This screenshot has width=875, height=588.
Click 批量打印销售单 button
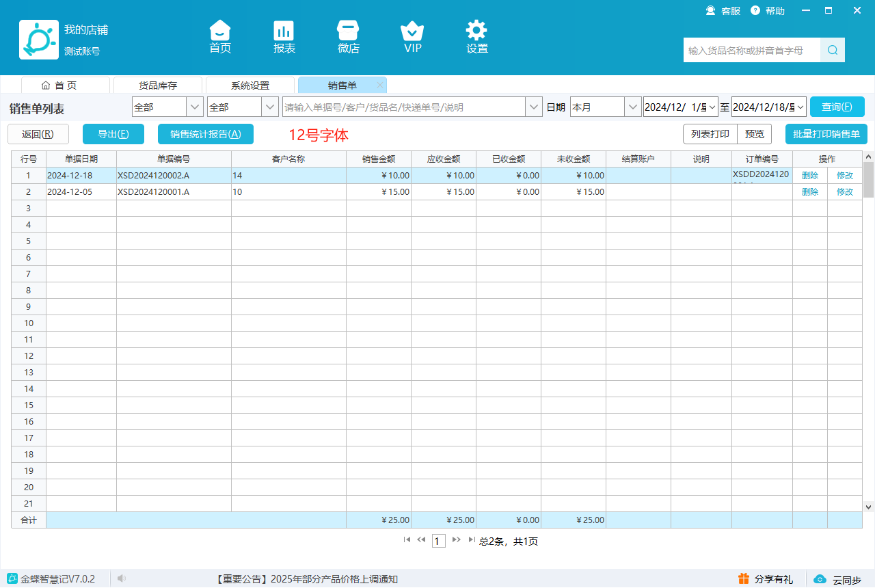click(826, 134)
